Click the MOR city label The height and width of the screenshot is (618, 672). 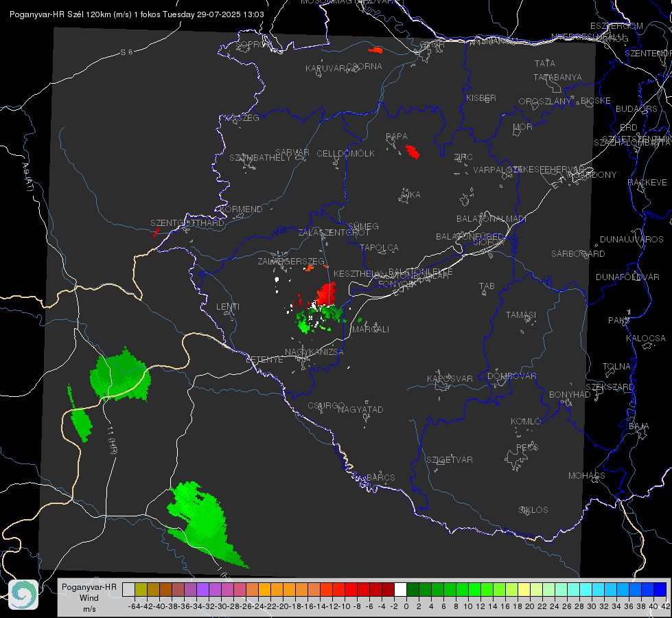point(523,127)
